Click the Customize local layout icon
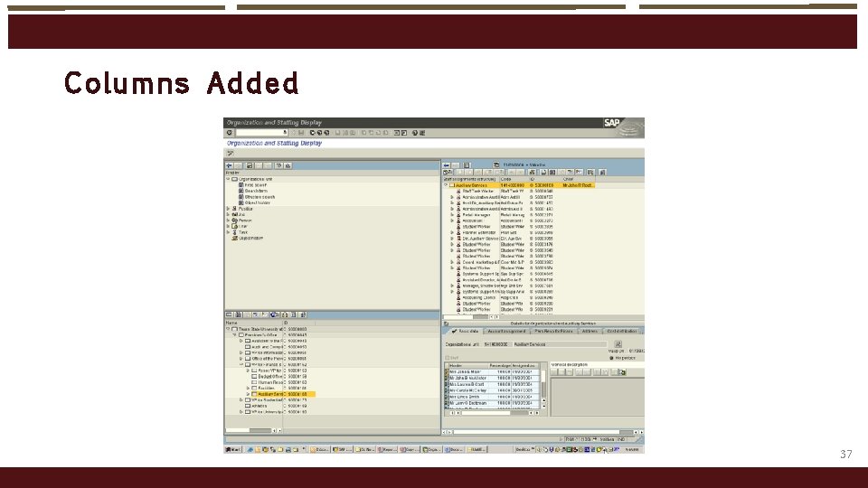This screenshot has height=488, width=868. [x=422, y=133]
